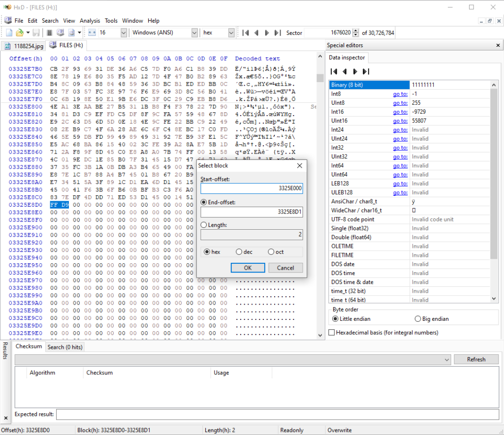Select the Length radio button
Screen dimensions: 504x435
point(204,225)
